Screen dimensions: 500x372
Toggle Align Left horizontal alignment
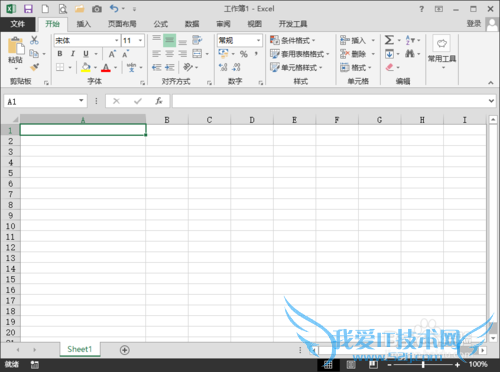(157, 54)
